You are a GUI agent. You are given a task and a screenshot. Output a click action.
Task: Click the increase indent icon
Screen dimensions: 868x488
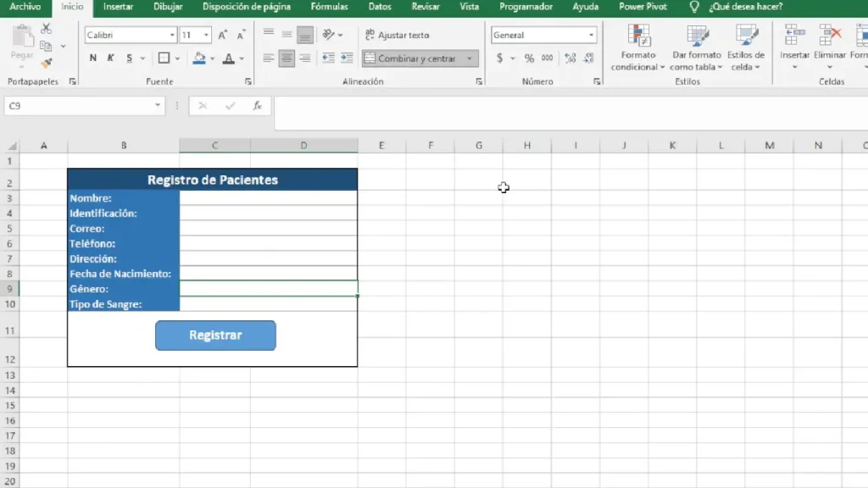tap(347, 58)
